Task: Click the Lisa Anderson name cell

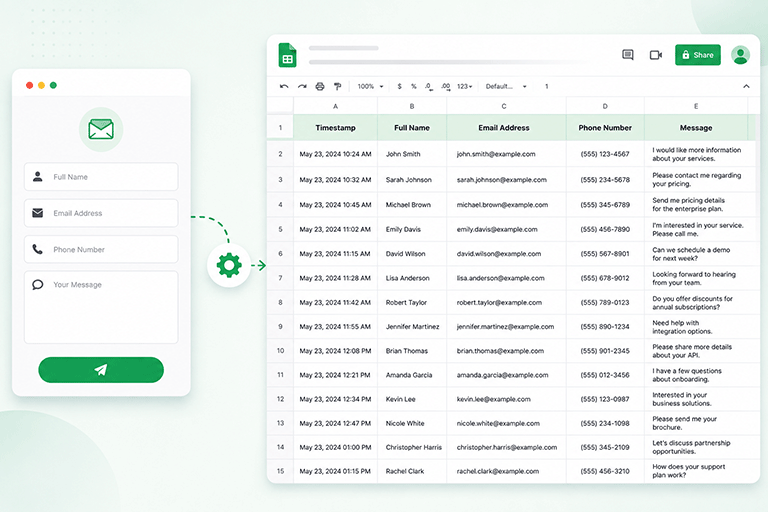Action: click(x=412, y=278)
